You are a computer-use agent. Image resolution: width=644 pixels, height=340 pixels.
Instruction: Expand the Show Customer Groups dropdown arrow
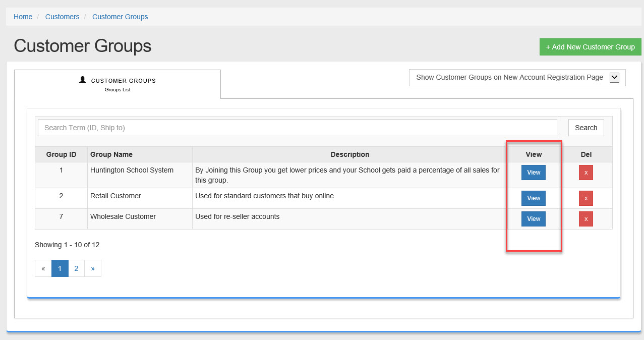pyautogui.click(x=614, y=78)
